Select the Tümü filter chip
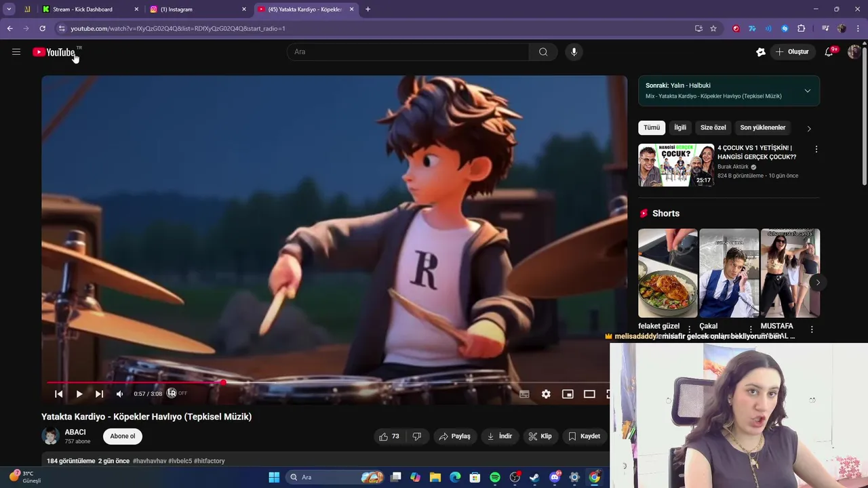The width and height of the screenshot is (868, 488). coord(652,127)
